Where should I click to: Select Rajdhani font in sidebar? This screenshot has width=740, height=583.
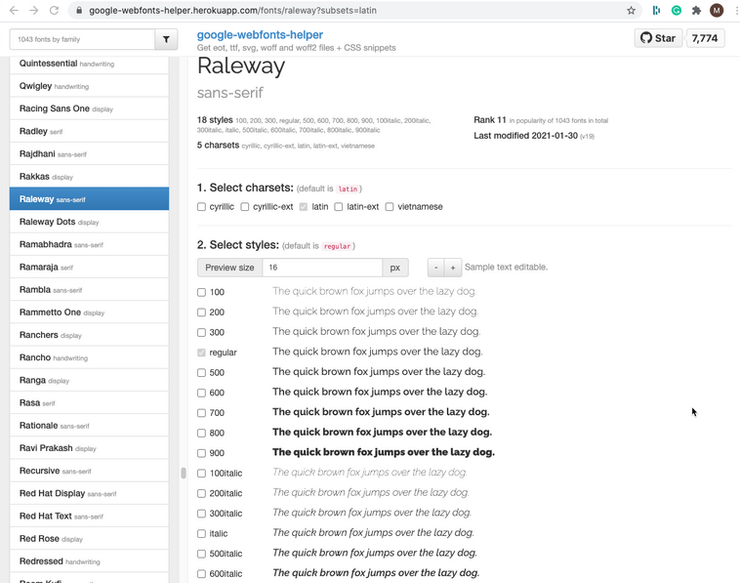89,154
